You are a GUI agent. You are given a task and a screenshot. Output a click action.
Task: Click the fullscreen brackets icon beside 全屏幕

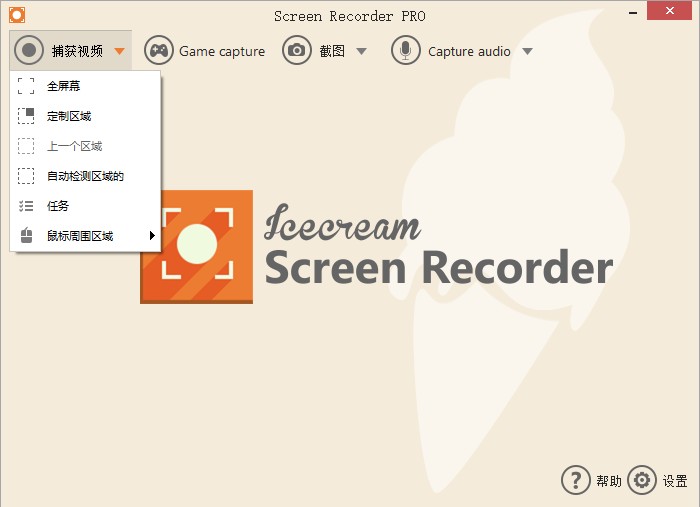coord(26,86)
